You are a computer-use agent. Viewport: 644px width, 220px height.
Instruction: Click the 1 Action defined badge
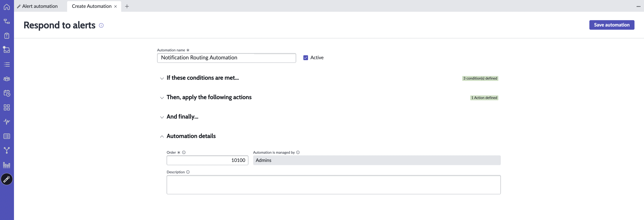pos(484,98)
